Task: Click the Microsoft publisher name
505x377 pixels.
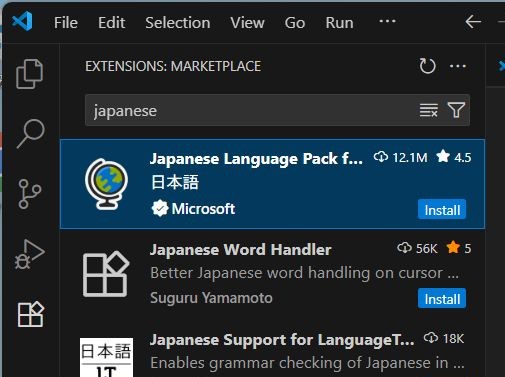Action: (x=203, y=209)
